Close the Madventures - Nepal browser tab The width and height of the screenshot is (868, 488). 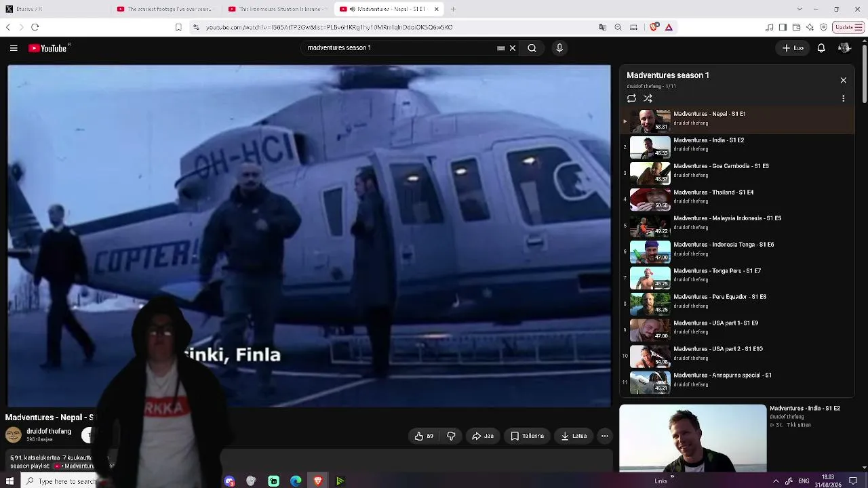(x=437, y=9)
